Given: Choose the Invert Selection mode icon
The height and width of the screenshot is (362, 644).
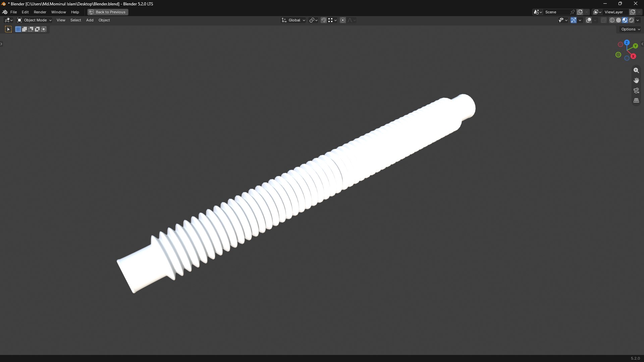Looking at the screenshot, I should 37,29.
